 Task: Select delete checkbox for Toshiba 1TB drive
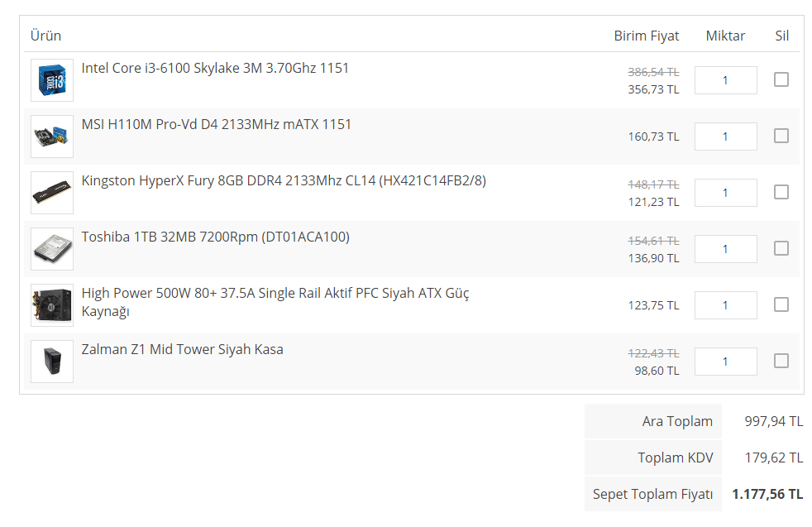781,248
